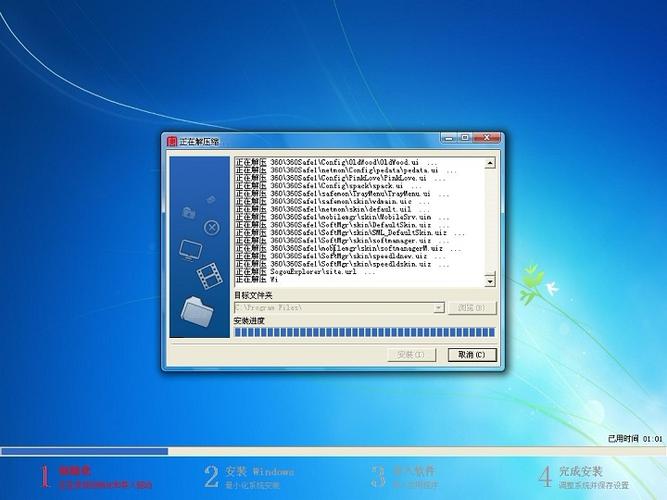This screenshot has height=500, width=667.
Task: Select log line skin\softmanager.uiz
Action: point(342,240)
